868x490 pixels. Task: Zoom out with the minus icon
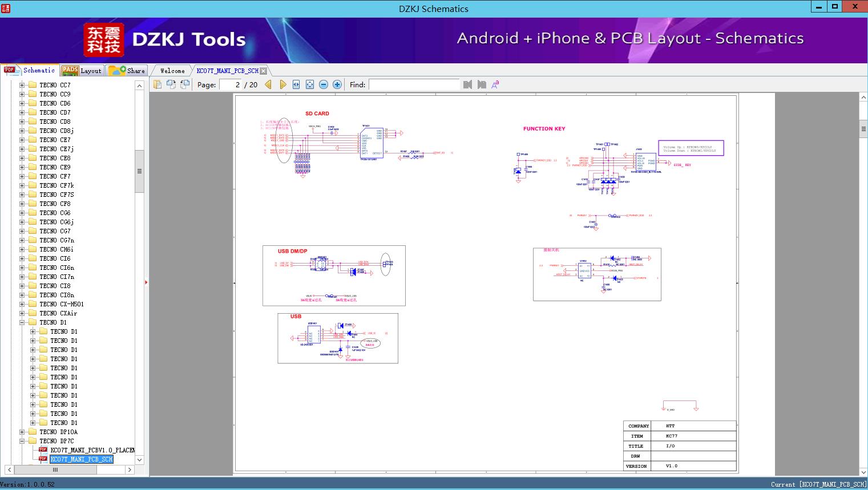click(x=324, y=84)
